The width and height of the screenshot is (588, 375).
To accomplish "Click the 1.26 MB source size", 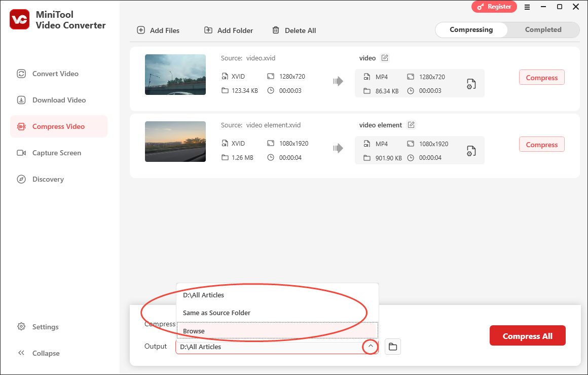I will [242, 158].
